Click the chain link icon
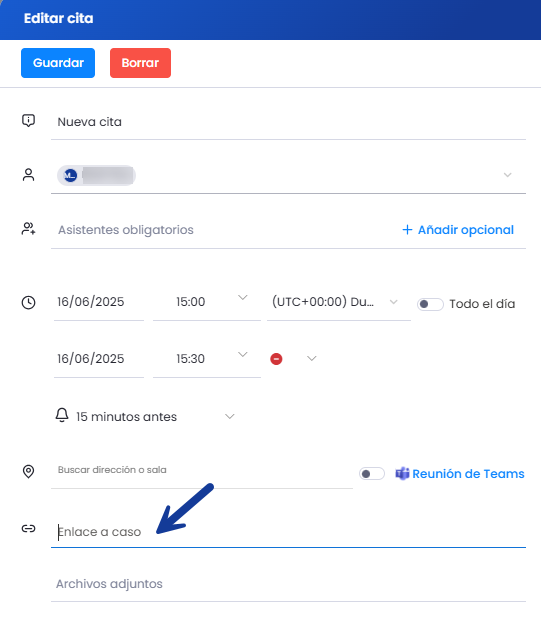Viewport: 541px width, 618px height. pyautogui.click(x=28, y=529)
